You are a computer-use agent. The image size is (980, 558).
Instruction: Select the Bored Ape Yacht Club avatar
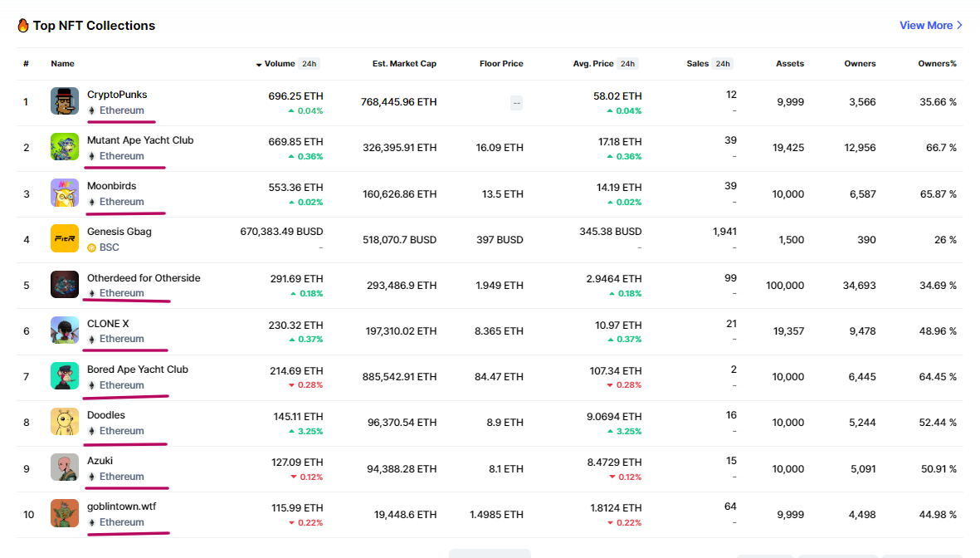[x=65, y=376]
